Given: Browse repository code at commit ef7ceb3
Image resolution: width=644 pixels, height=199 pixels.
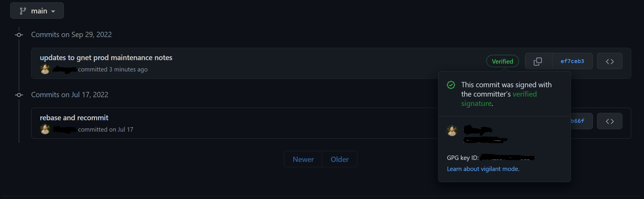Looking at the screenshot, I should (609, 61).
